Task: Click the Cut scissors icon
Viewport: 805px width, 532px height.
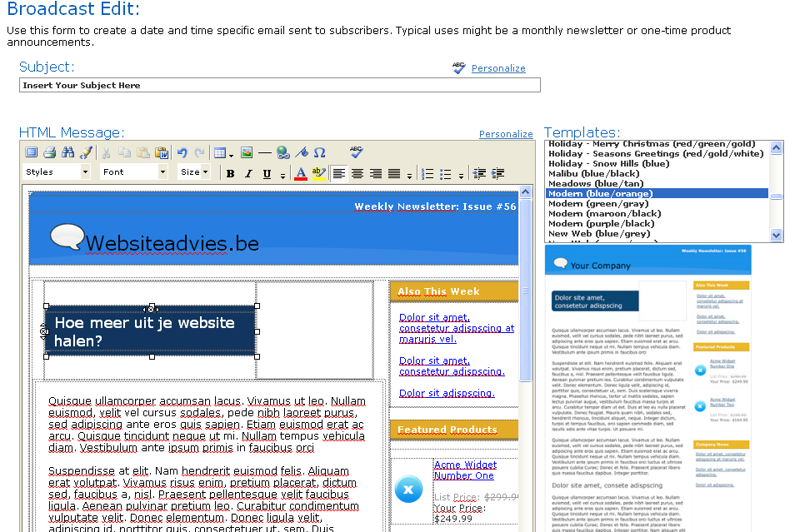Action: [x=107, y=152]
